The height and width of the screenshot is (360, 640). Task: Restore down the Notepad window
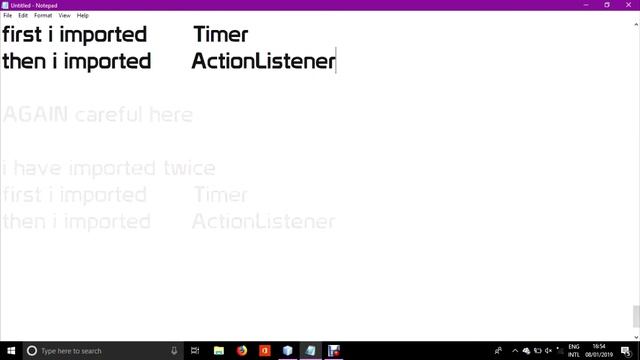tap(607, 5)
